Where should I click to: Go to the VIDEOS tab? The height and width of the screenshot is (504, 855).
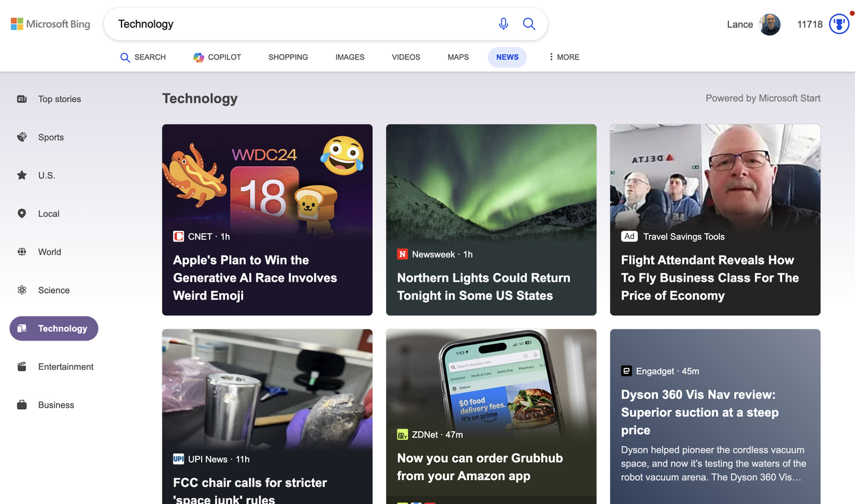tap(406, 57)
